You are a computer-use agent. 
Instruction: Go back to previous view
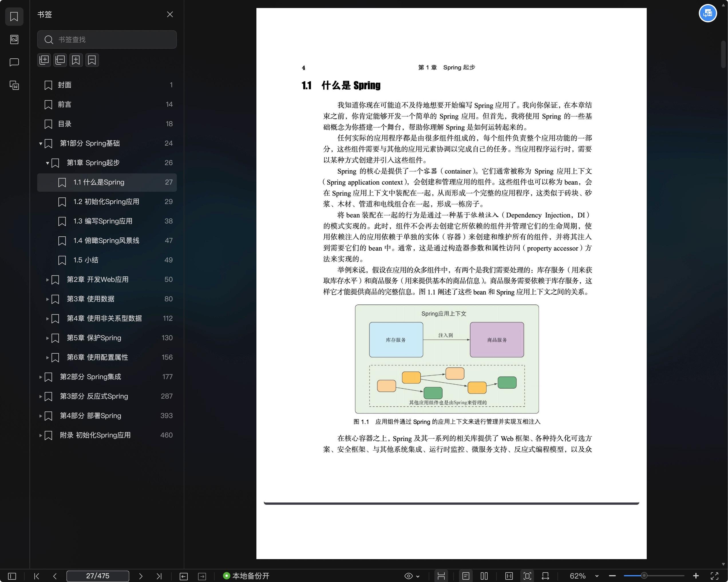184,576
